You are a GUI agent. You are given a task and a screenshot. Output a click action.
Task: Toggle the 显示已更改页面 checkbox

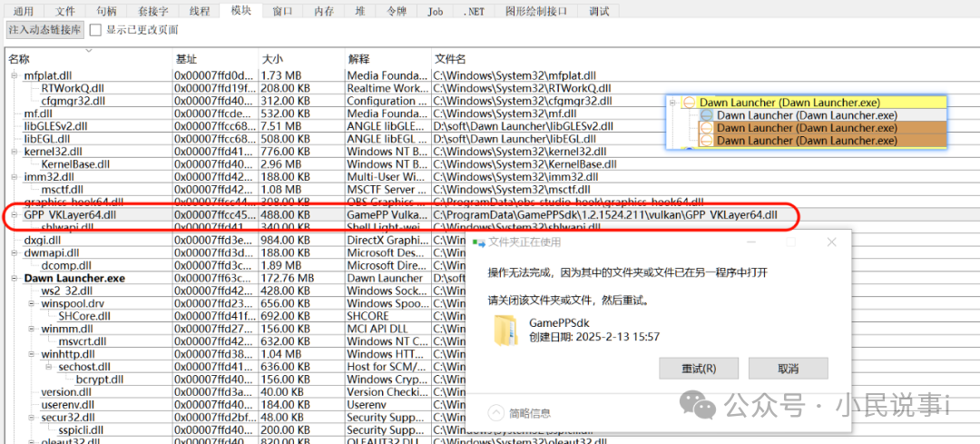coord(95,29)
